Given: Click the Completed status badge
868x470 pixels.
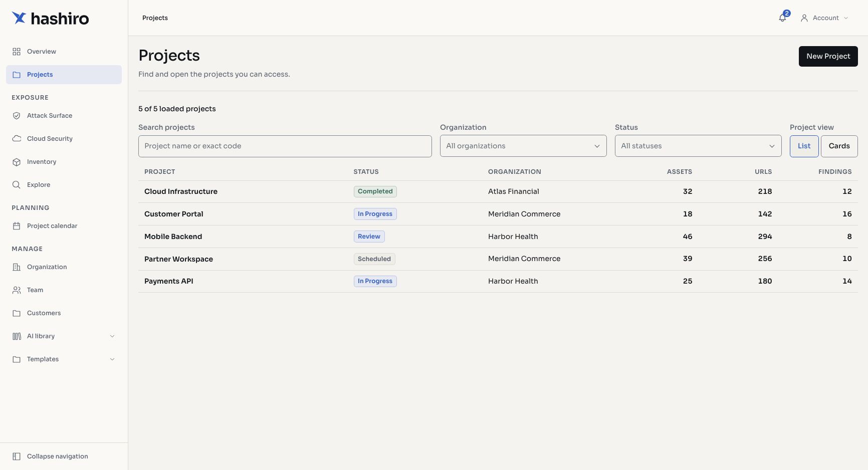Looking at the screenshot, I should pyautogui.click(x=375, y=191).
